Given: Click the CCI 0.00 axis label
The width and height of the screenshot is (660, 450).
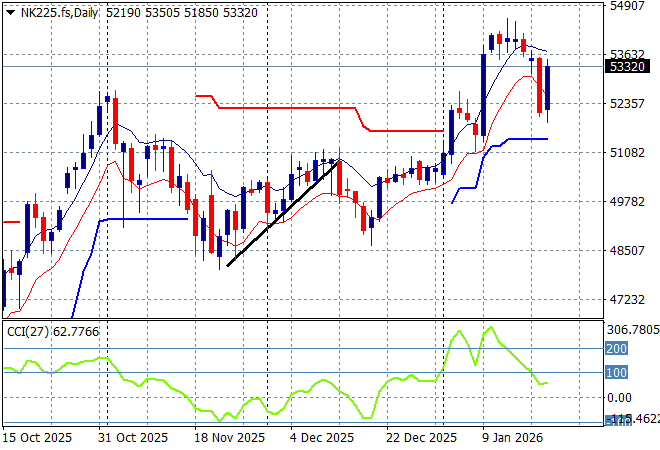Looking at the screenshot, I should pyautogui.click(x=622, y=398).
